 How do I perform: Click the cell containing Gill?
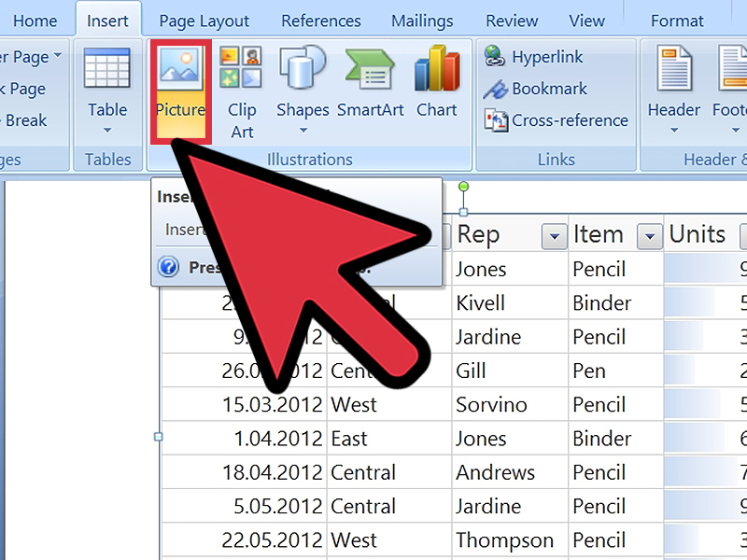click(510, 371)
